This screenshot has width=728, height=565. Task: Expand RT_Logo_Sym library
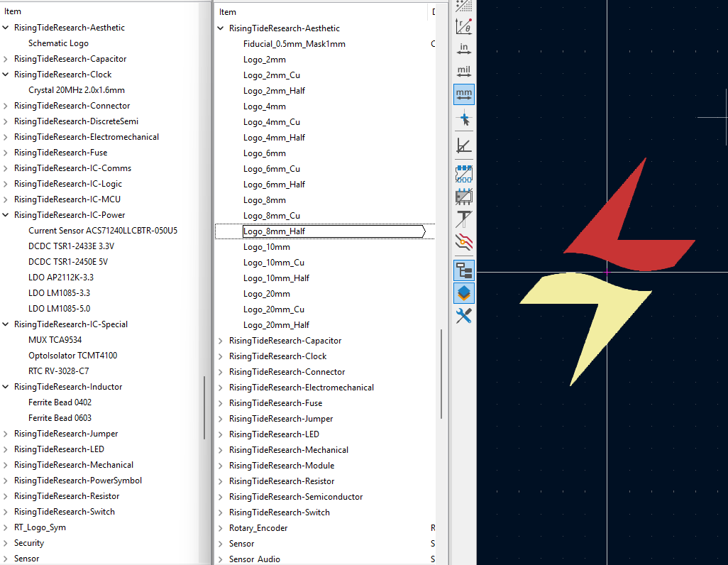click(x=6, y=527)
